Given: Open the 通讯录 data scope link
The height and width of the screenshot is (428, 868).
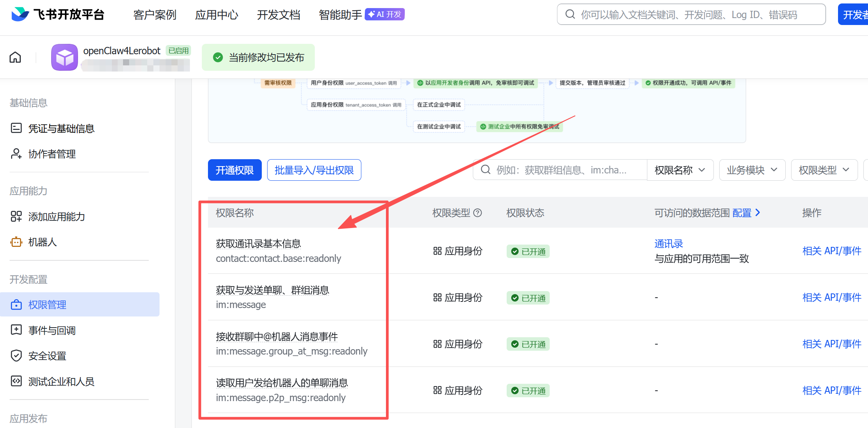Looking at the screenshot, I should pyautogui.click(x=668, y=243).
